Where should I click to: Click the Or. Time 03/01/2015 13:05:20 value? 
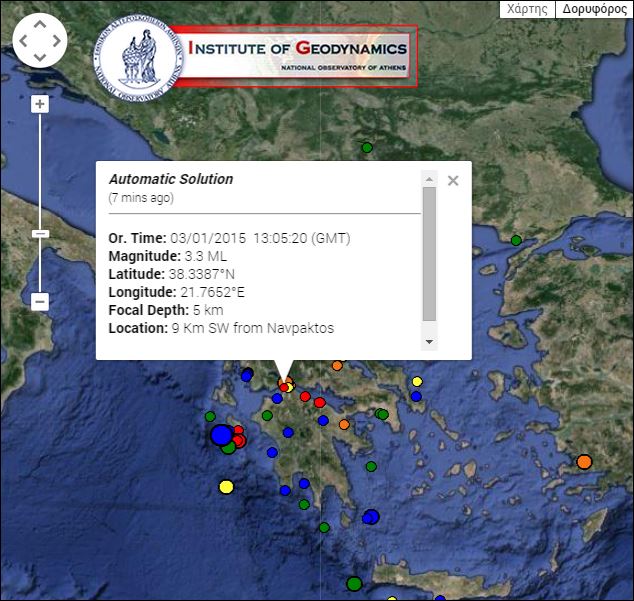click(260, 238)
